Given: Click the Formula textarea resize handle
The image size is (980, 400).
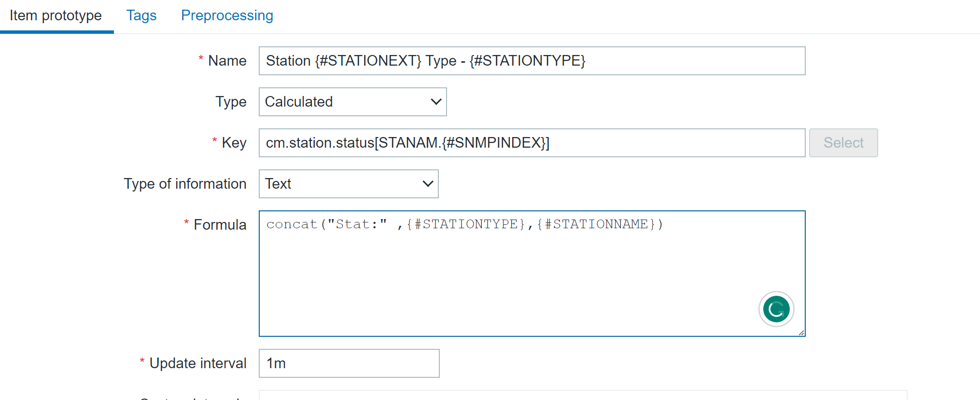Looking at the screenshot, I should coord(801,332).
